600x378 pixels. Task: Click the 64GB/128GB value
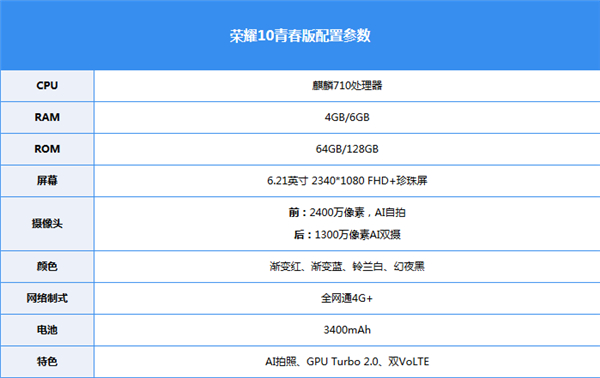(347, 149)
